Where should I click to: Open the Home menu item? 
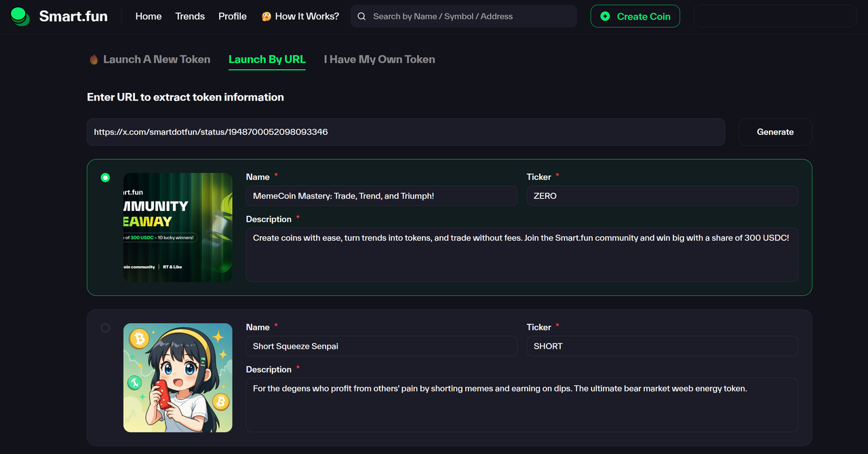click(149, 16)
